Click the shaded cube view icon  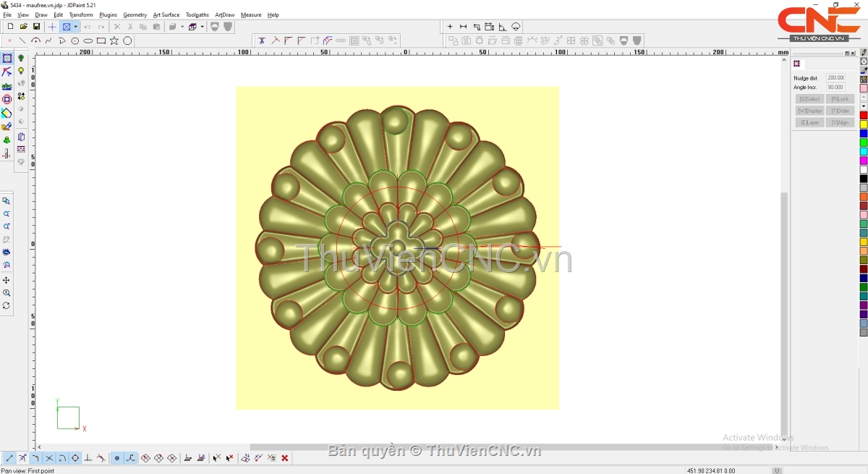[x=173, y=27]
